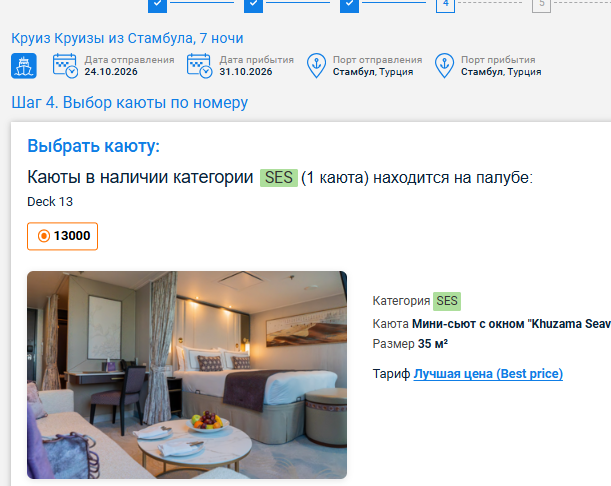Viewport: 611px width, 486px height.
Task: Click the 'Порт прибытия' label
Action: 498,60
